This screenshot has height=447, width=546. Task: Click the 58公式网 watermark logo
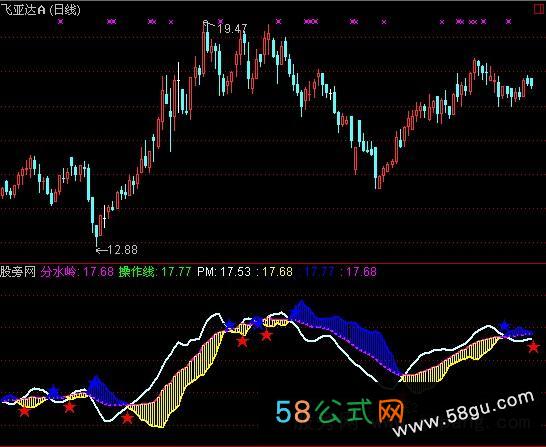click(x=340, y=412)
